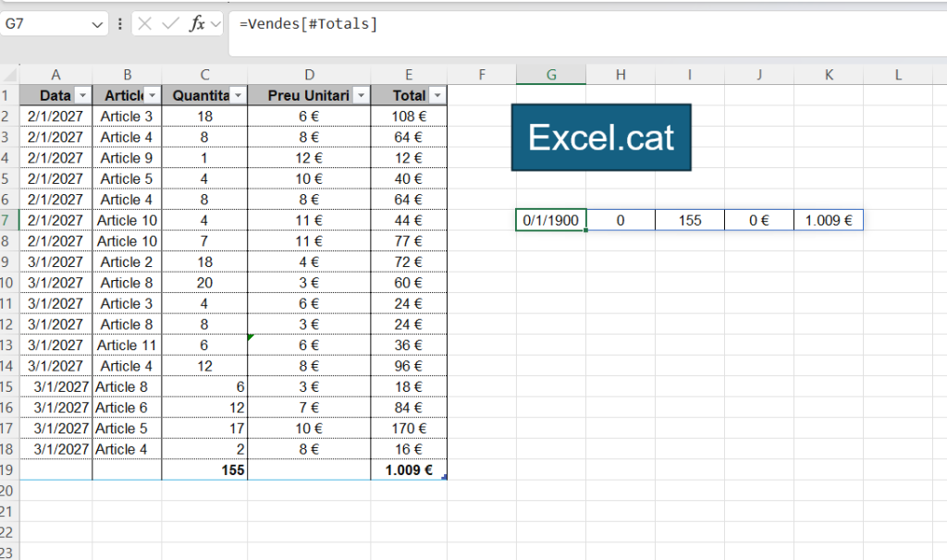The width and height of the screenshot is (947, 560).
Task: Select row 19 header
Action: 9,470
